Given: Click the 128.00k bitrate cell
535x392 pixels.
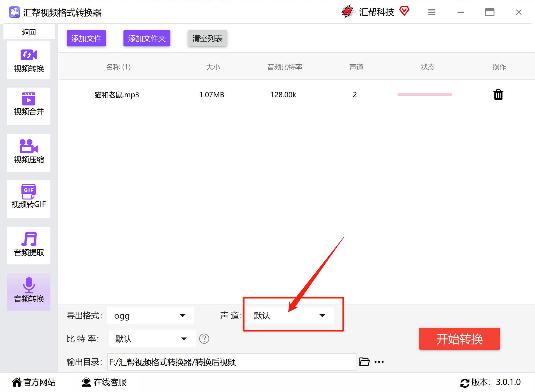Looking at the screenshot, I should [283, 95].
